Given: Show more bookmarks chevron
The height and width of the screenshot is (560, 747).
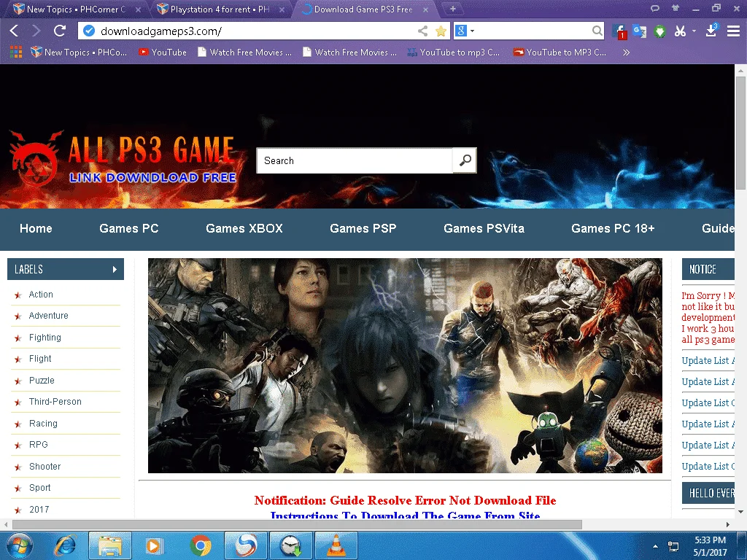Looking at the screenshot, I should pyautogui.click(x=626, y=52).
